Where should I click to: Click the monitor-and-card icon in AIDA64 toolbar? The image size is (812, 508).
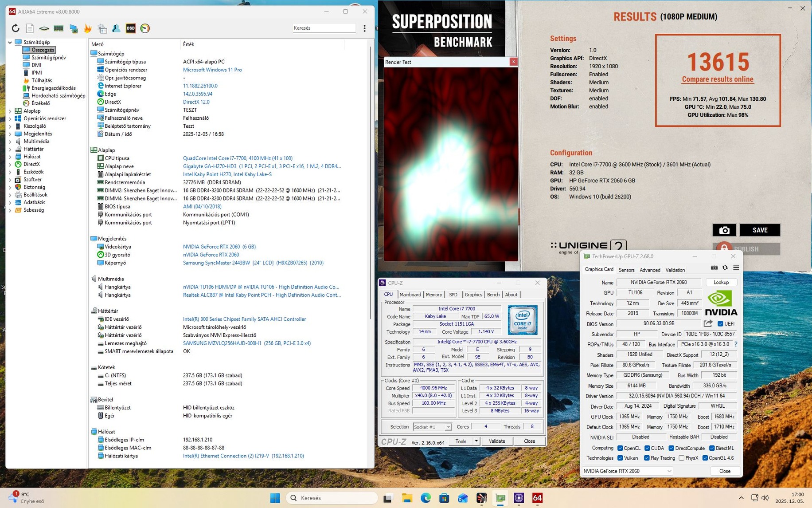pos(74,28)
